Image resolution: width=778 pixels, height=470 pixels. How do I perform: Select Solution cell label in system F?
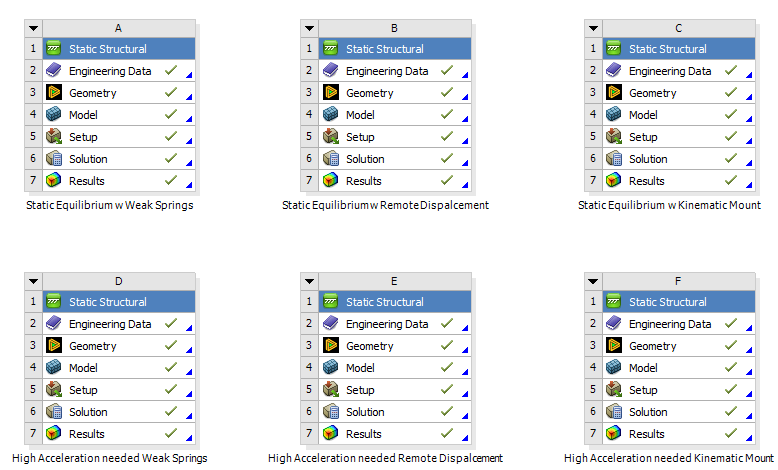(648, 412)
